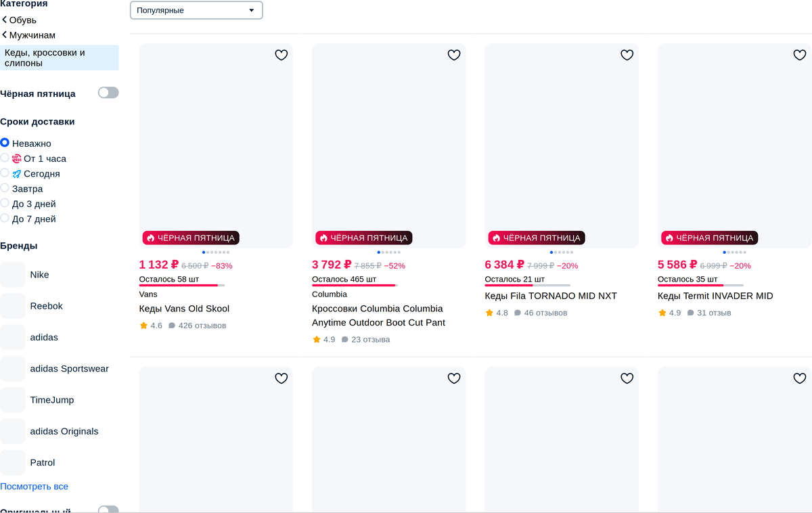Filter by Nike brand name
The height and width of the screenshot is (513, 812).
pyautogui.click(x=39, y=275)
